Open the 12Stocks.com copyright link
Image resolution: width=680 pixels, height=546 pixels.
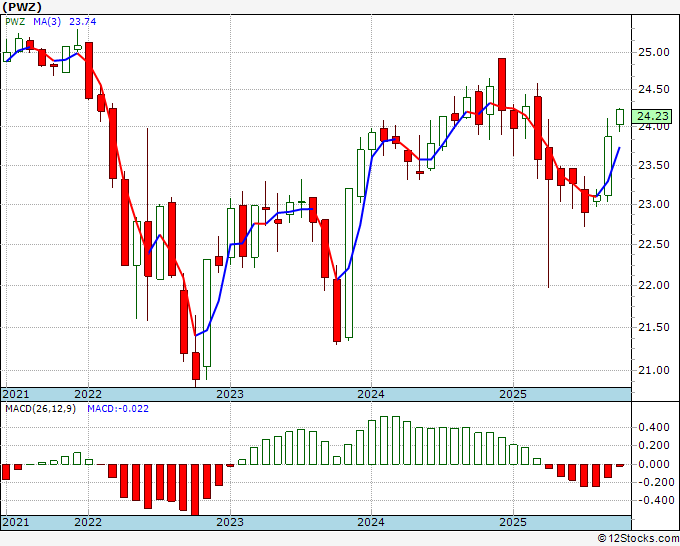click(x=638, y=539)
